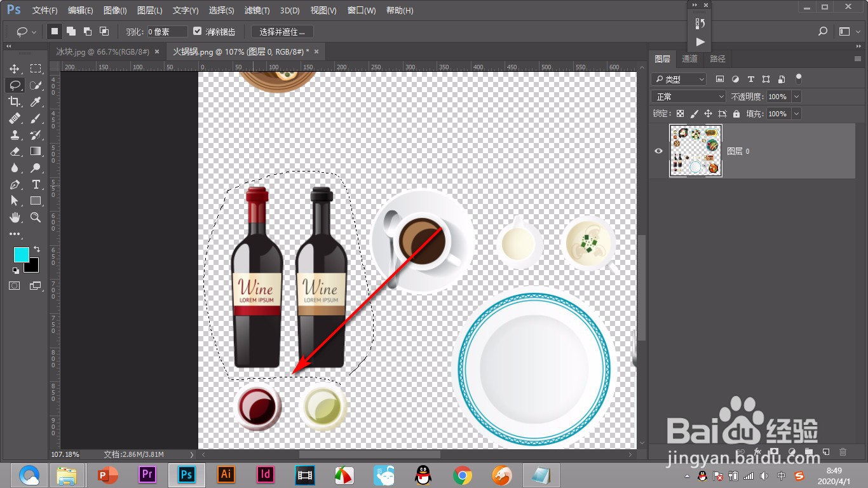Toggle lock image pixels brush icon
Screen dimensions: 868x488
coord(694,114)
